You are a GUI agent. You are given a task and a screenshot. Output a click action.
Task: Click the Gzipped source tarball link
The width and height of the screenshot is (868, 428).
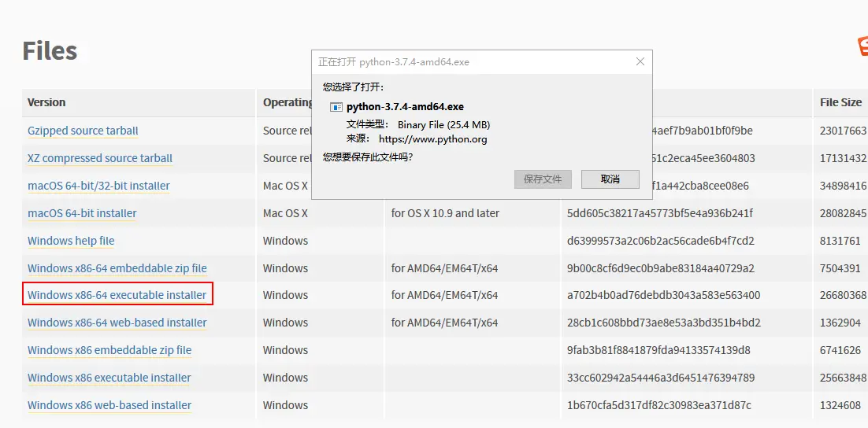click(x=83, y=131)
